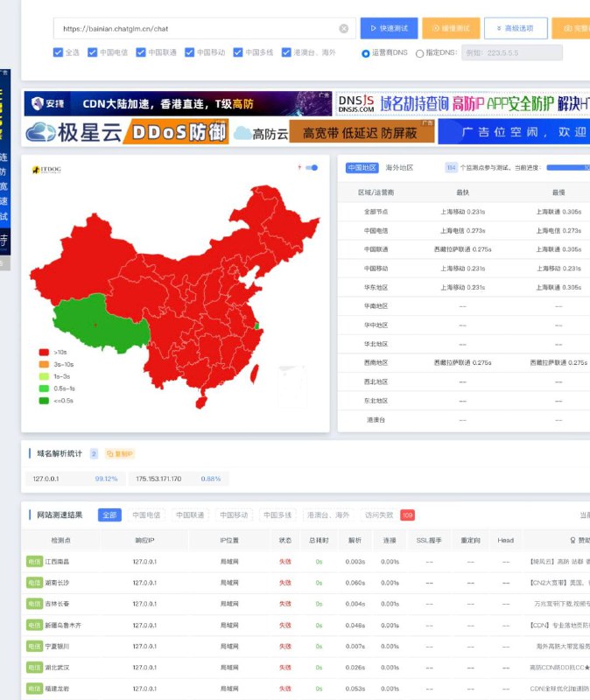Filter results by 中国联通 tab
Image resolution: width=590 pixels, height=700 pixels.
(x=190, y=515)
